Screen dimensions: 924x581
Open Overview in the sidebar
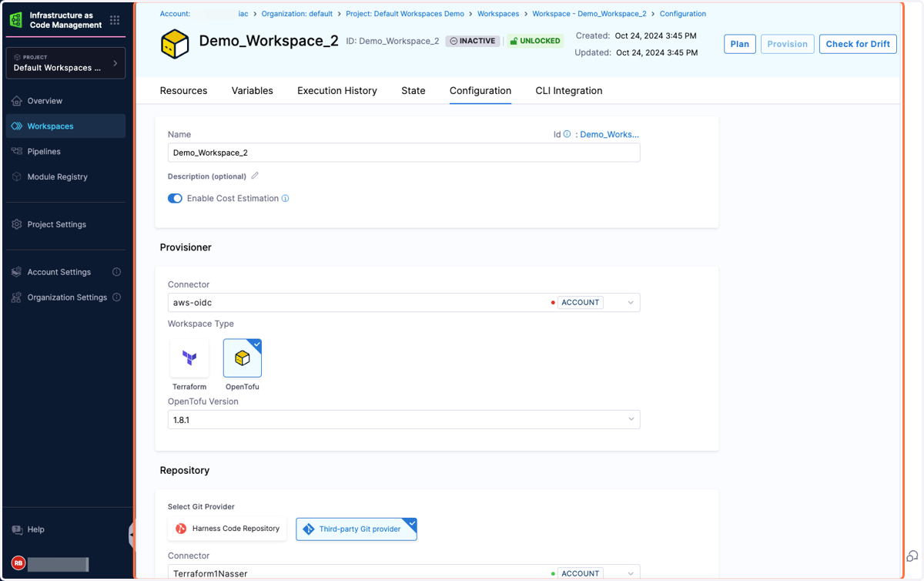coord(65,101)
